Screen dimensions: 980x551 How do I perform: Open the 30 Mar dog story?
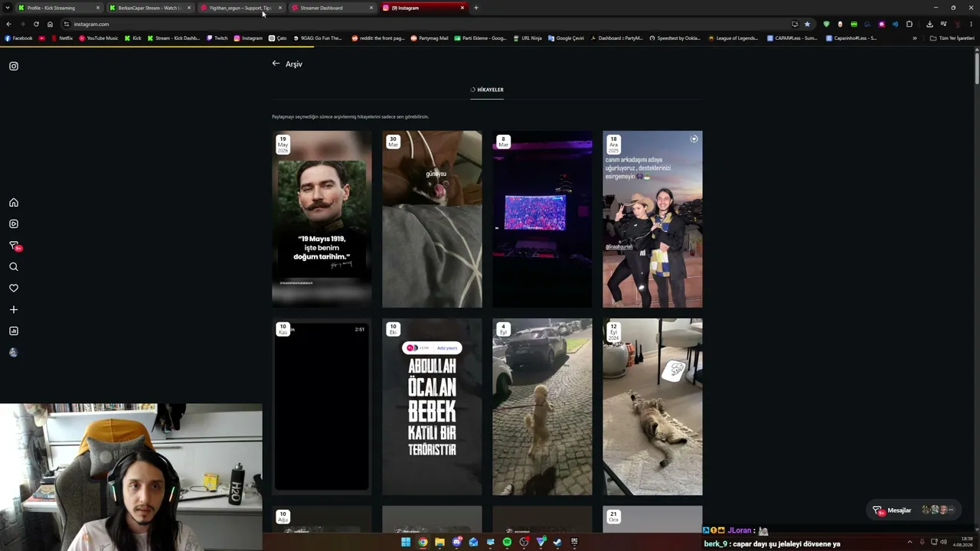(x=432, y=219)
